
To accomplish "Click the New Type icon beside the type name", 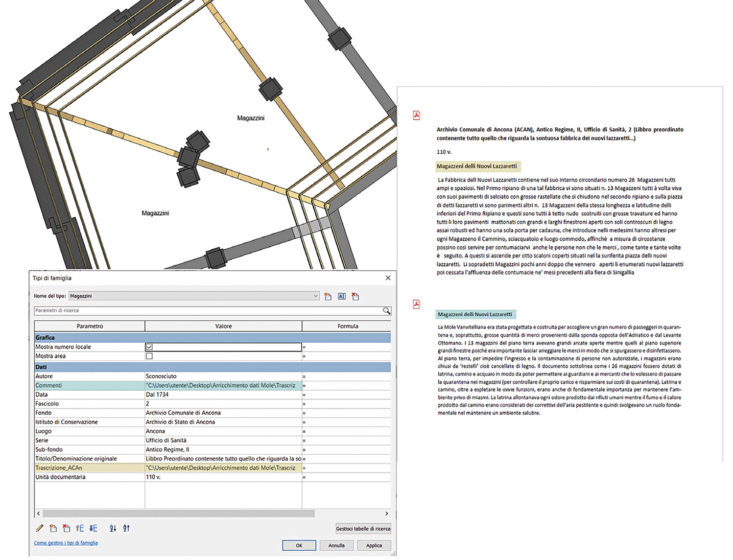I will pyautogui.click(x=328, y=297).
